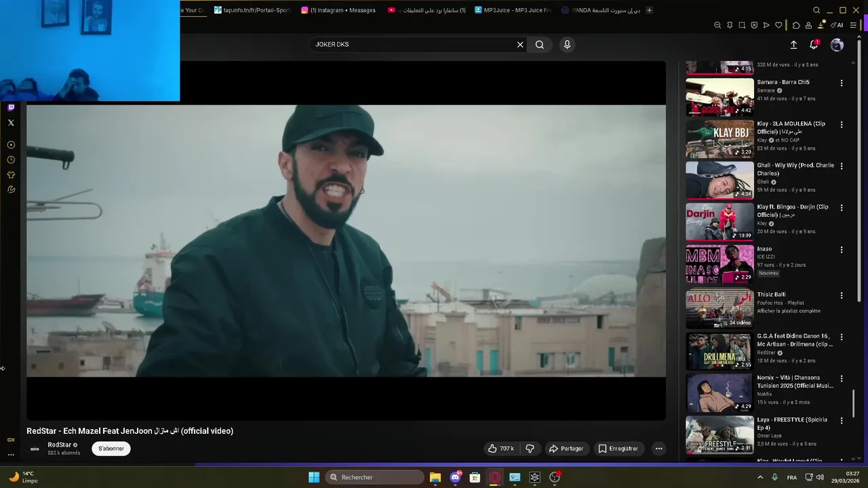Open the RedStar channel name link

(x=59, y=445)
